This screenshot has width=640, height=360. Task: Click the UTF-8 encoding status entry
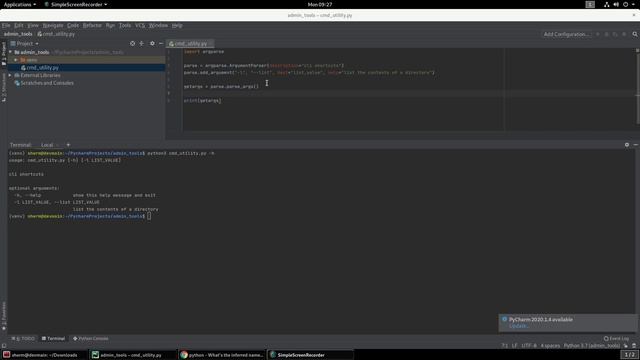(x=529, y=346)
